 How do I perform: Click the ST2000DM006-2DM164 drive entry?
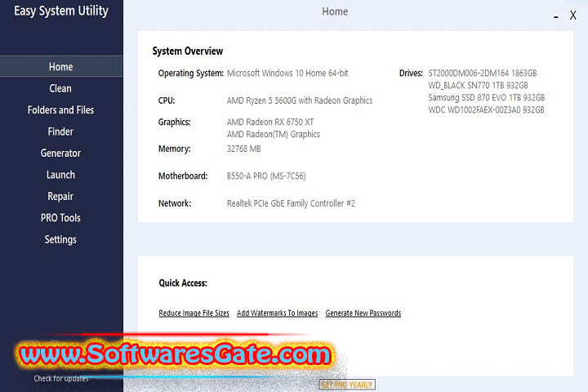[x=483, y=73]
